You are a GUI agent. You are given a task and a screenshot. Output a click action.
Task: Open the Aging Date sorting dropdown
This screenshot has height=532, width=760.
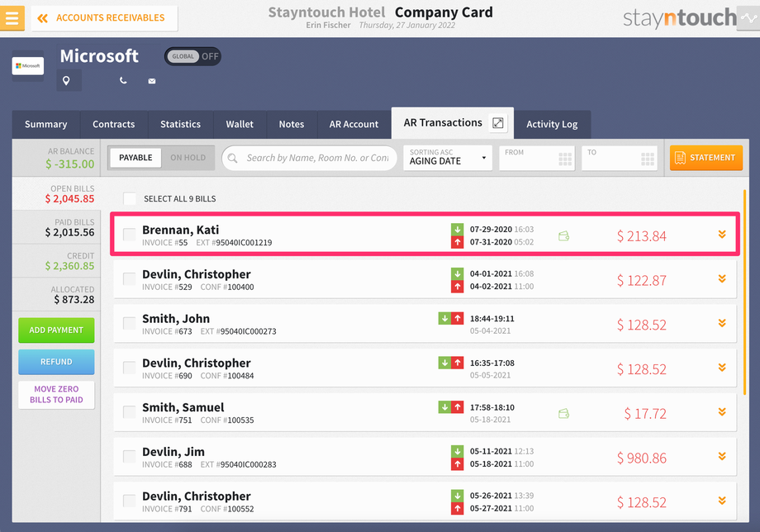coord(448,158)
